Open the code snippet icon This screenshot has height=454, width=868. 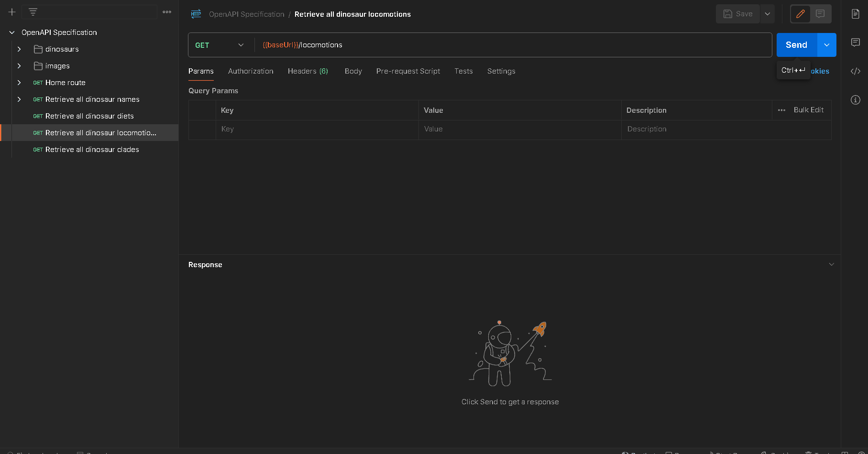(856, 71)
